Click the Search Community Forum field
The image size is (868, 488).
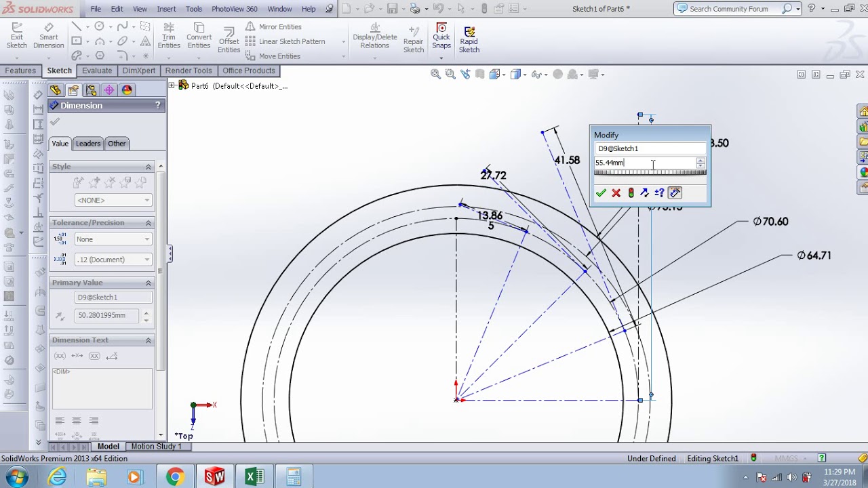click(734, 9)
